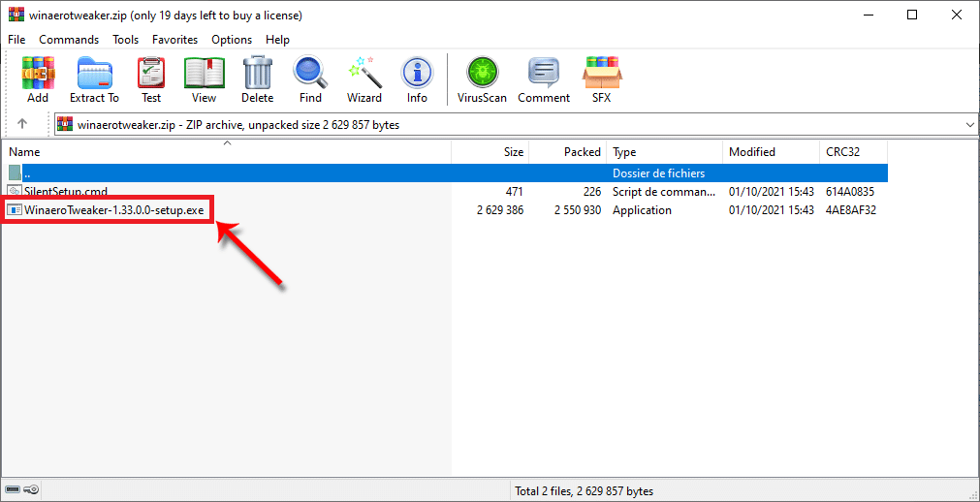Sort by the Name column header
Viewport: 980px width, 502px height.
pos(227,152)
